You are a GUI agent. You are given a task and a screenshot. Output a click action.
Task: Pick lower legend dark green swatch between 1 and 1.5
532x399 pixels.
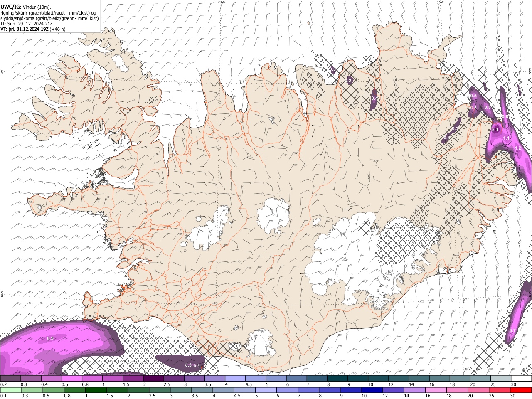coord(96,390)
